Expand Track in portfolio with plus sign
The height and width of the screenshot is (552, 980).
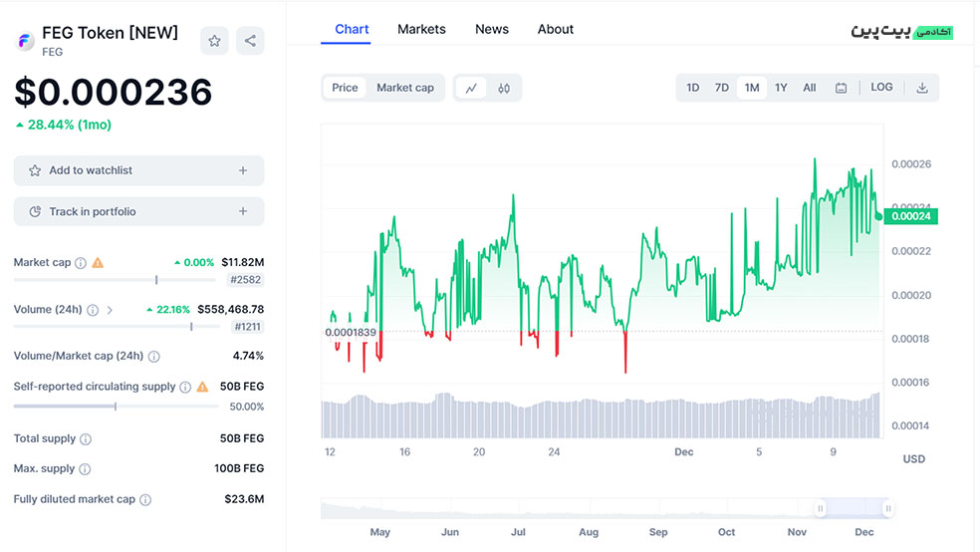(243, 211)
